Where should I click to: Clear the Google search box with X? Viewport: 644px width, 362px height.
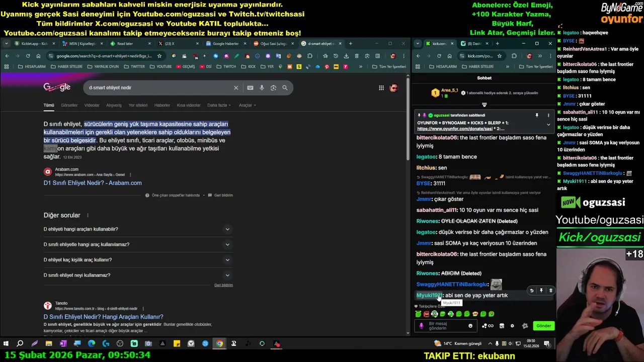(x=236, y=87)
